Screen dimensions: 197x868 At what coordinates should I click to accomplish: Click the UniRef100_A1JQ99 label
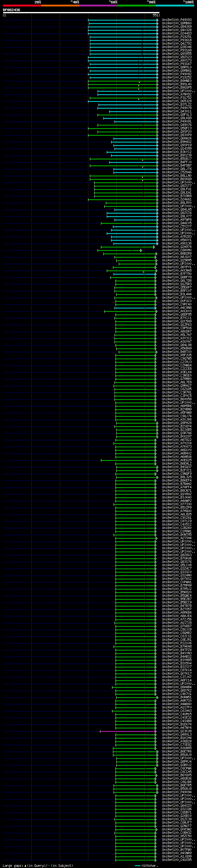point(176,856)
